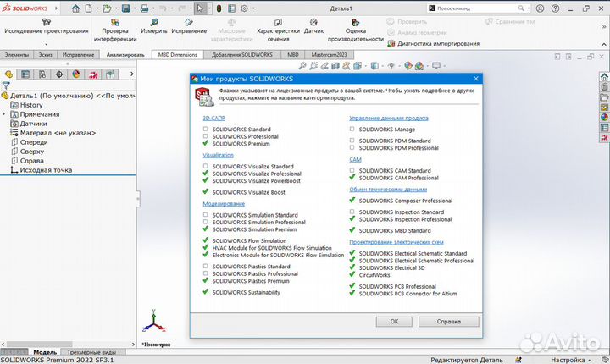Toggle SOLIDWORKS Standard checkbox
The image size is (610, 364).
click(x=205, y=129)
